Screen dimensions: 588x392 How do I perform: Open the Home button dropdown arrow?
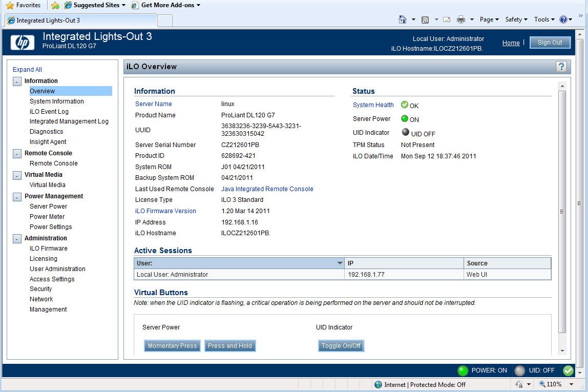[x=413, y=19]
